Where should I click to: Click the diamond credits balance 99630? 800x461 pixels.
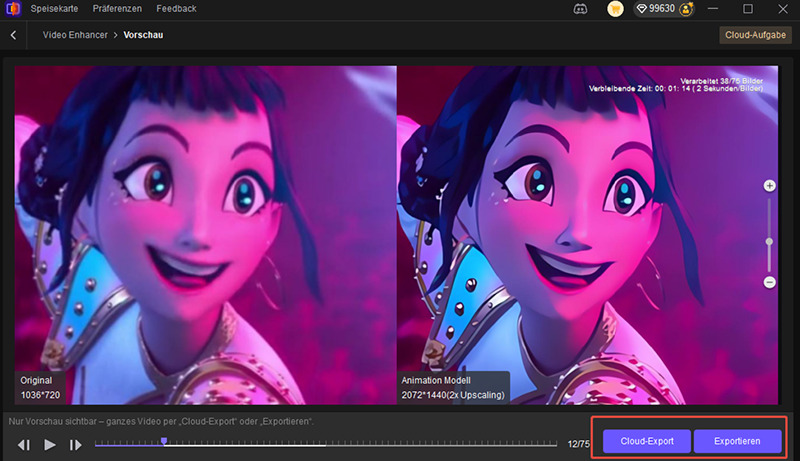pos(657,9)
